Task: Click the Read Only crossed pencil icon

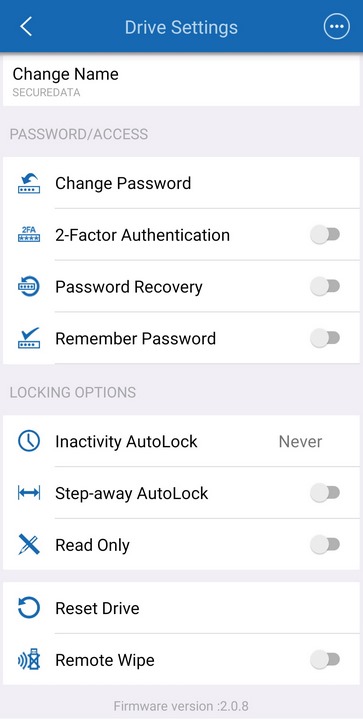Action: (29, 545)
